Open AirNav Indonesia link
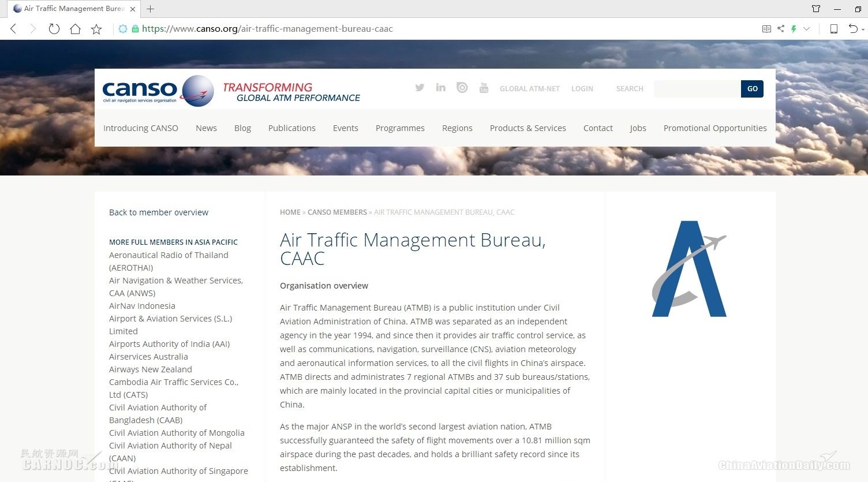Image resolution: width=868 pixels, height=482 pixels. pyautogui.click(x=142, y=306)
